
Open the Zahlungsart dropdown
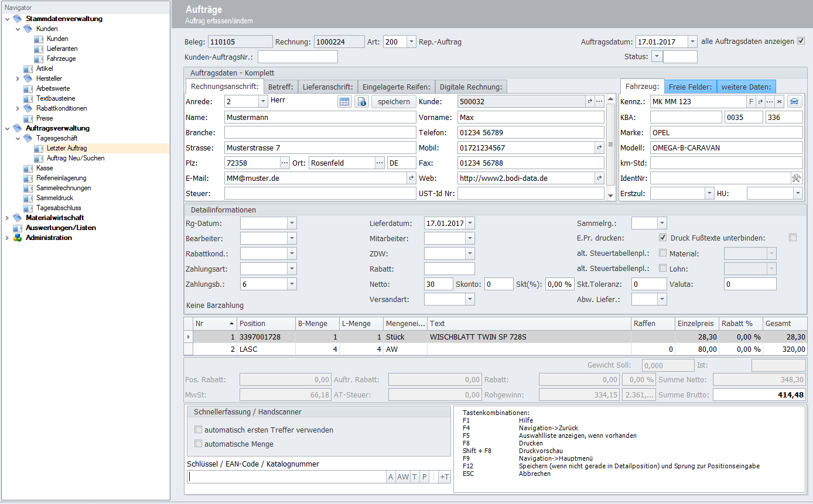tap(292, 269)
